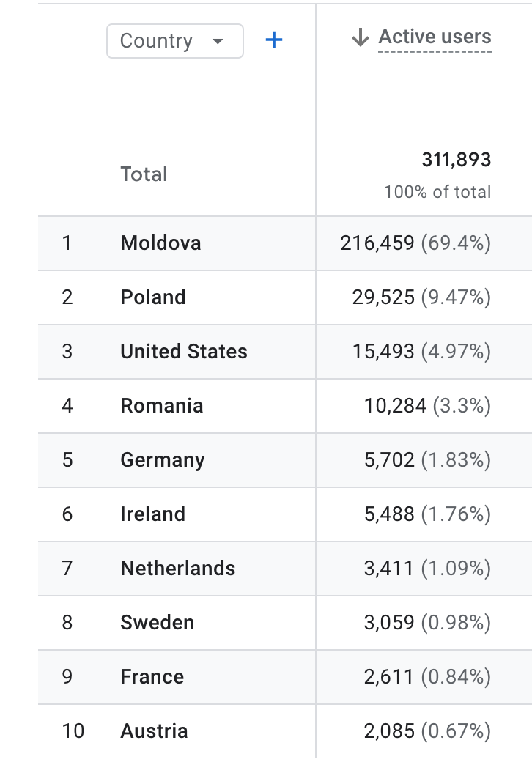
Task: Select the Moldova row
Action: pyautogui.click(x=160, y=243)
